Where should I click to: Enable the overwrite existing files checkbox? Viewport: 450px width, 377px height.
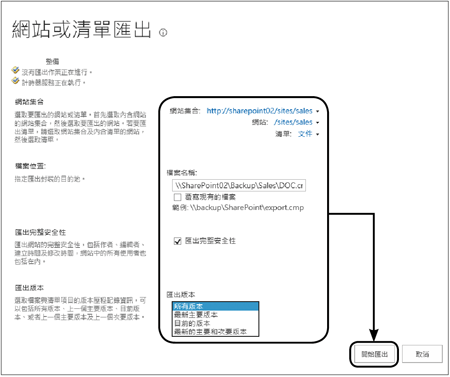pyautogui.click(x=177, y=197)
